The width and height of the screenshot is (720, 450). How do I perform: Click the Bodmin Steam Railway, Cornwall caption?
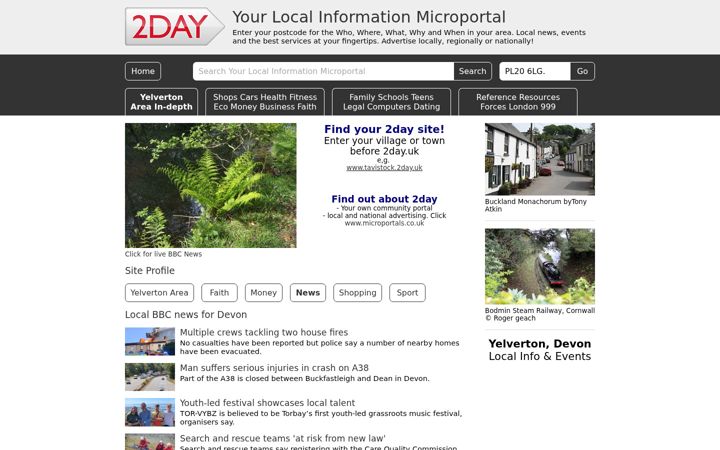tap(540, 314)
